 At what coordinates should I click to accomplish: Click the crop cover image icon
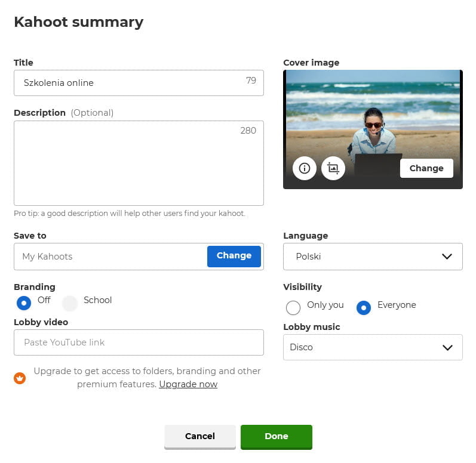333,168
